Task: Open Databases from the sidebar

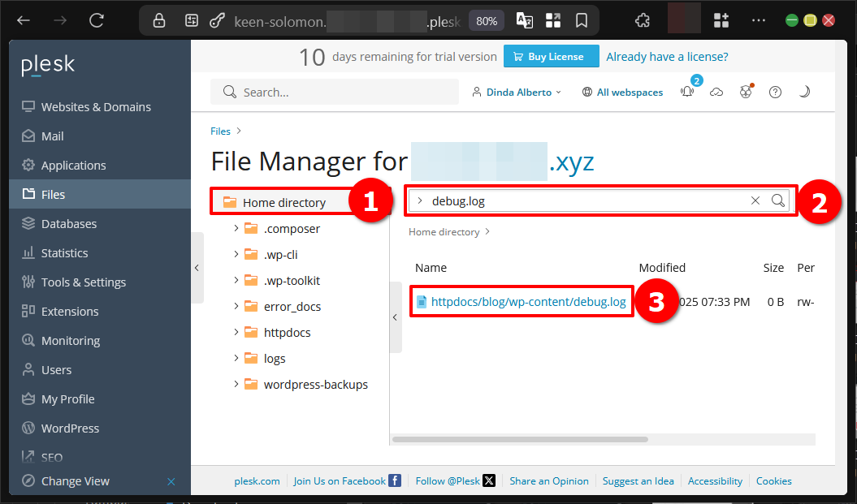Action: [x=68, y=223]
